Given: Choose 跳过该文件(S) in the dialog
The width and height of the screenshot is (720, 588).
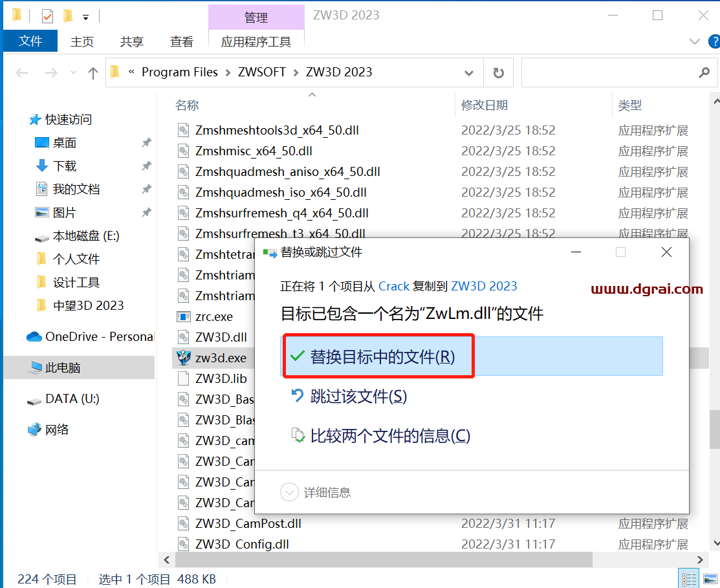Looking at the screenshot, I should click(358, 396).
